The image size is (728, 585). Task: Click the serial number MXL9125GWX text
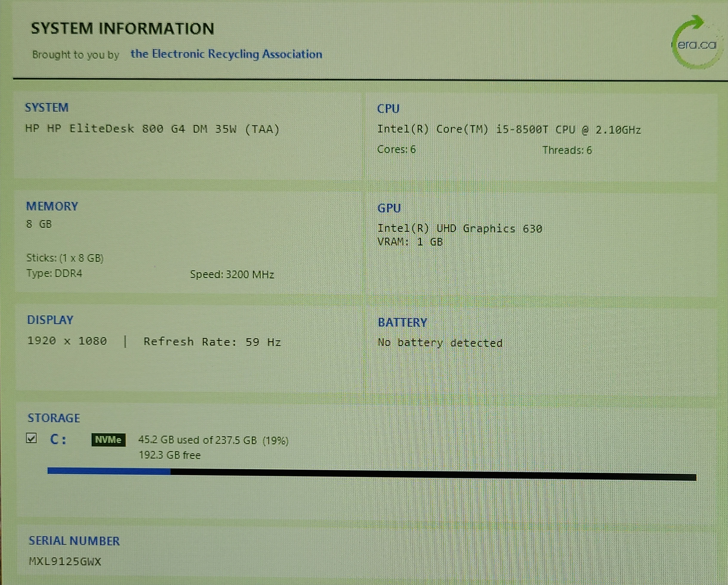click(65, 562)
